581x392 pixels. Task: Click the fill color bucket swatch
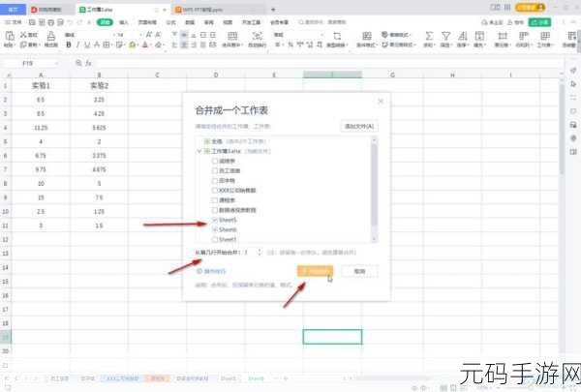point(133,45)
